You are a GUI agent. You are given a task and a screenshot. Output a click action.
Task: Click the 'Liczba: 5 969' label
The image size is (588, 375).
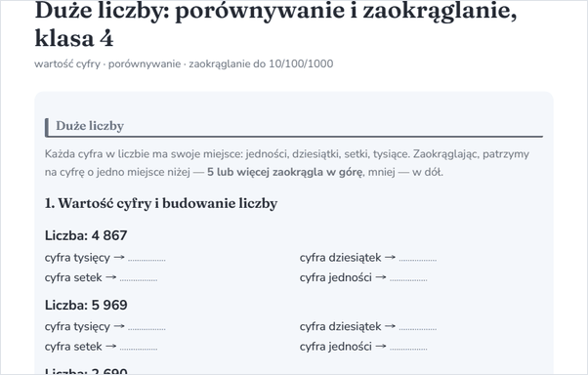point(86,305)
